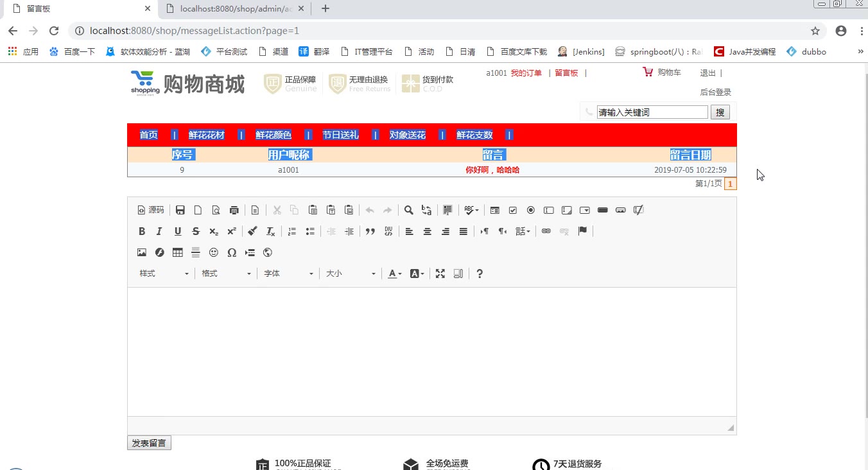Open the 节日送礼 navigation item

click(x=340, y=135)
